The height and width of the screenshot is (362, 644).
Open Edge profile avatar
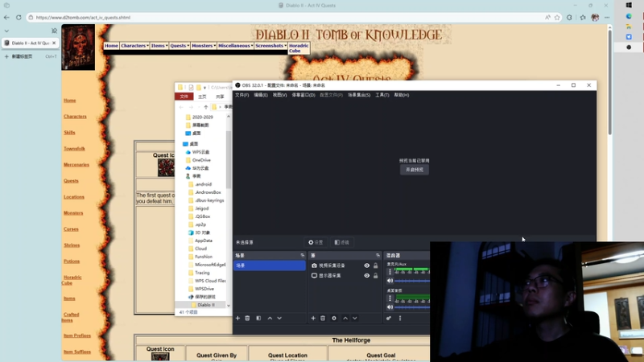[x=595, y=17]
